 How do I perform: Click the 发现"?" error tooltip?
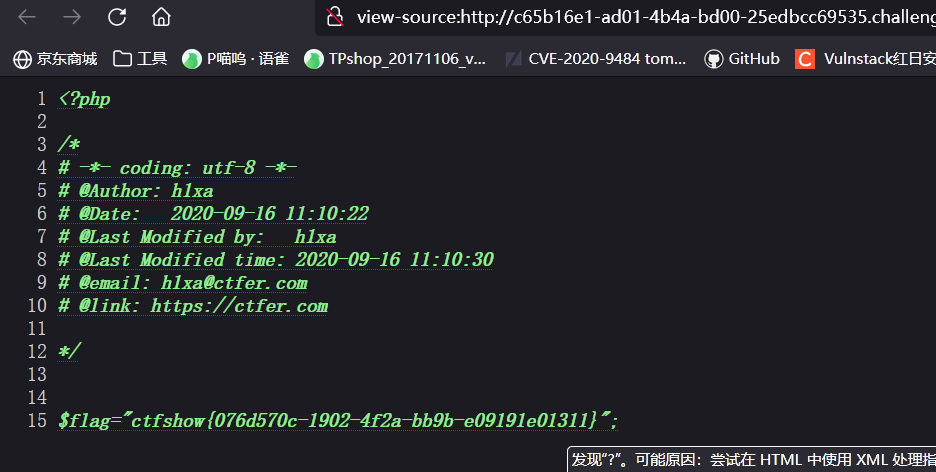[752, 459]
